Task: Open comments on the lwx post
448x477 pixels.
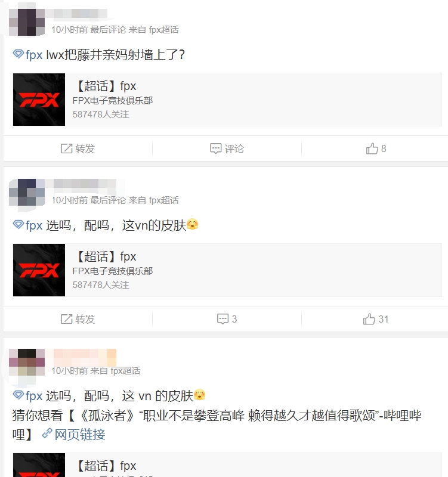Action: coord(227,148)
